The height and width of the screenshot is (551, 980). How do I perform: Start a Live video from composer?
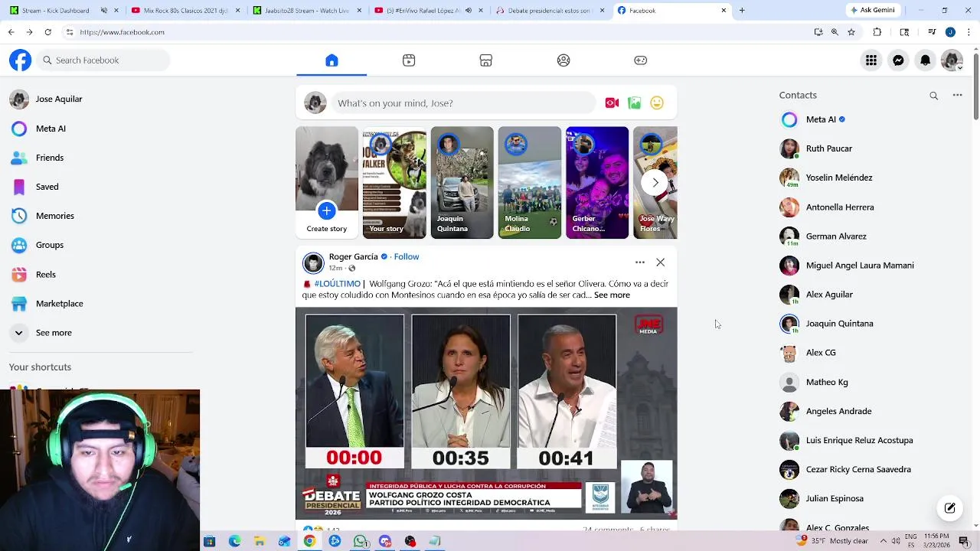coord(612,103)
